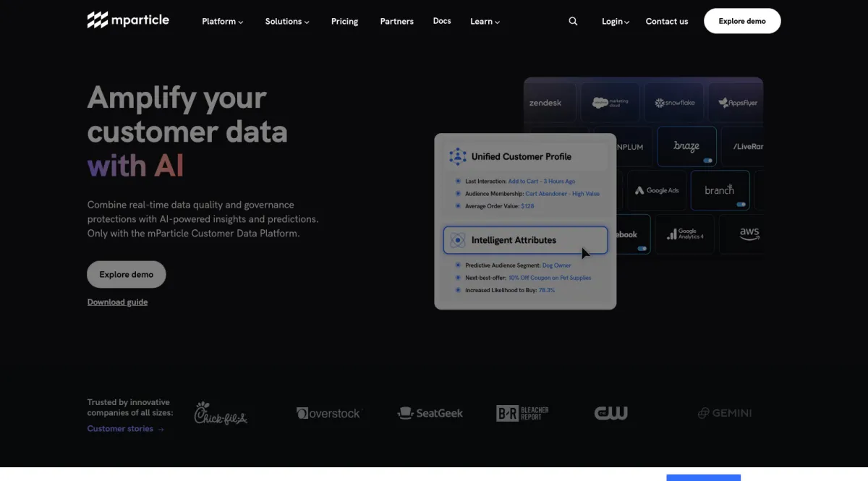This screenshot has height=481, width=868.
Task: Select the Snowflake integration tile
Action: (x=674, y=103)
